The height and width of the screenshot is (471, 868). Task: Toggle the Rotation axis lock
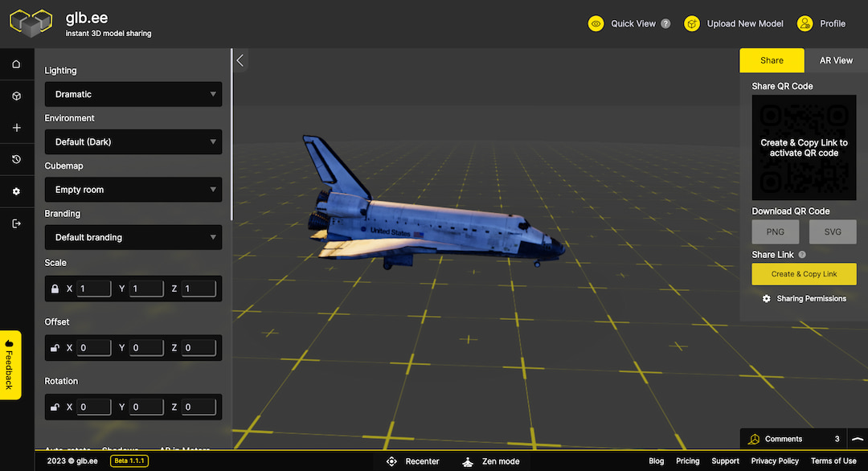click(x=55, y=408)
